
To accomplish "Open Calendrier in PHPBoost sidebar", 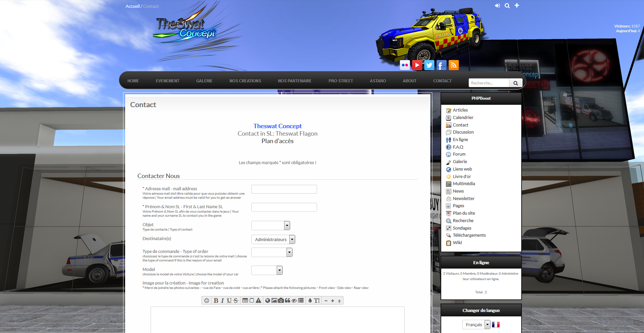I will [x=463, y=118].
